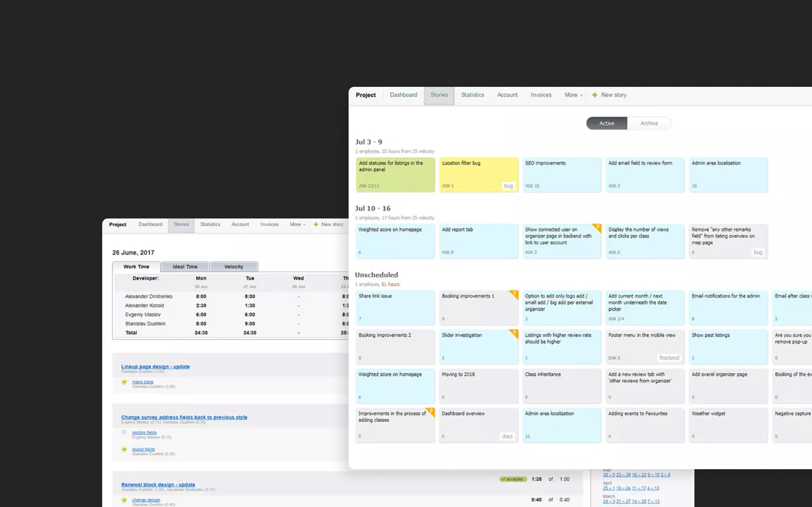Toggle the checkmark next to layout fields task
812x507 pixels.
[124, 449]
